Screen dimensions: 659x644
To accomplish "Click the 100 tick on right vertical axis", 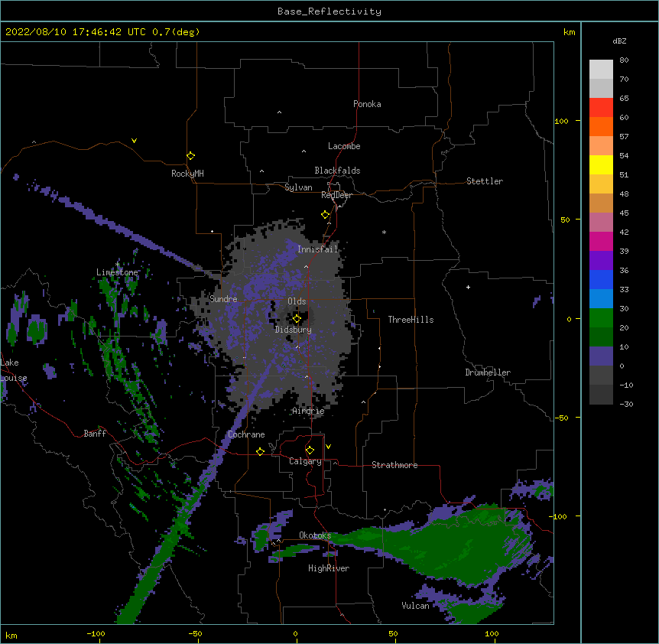I will click(561, 121).
